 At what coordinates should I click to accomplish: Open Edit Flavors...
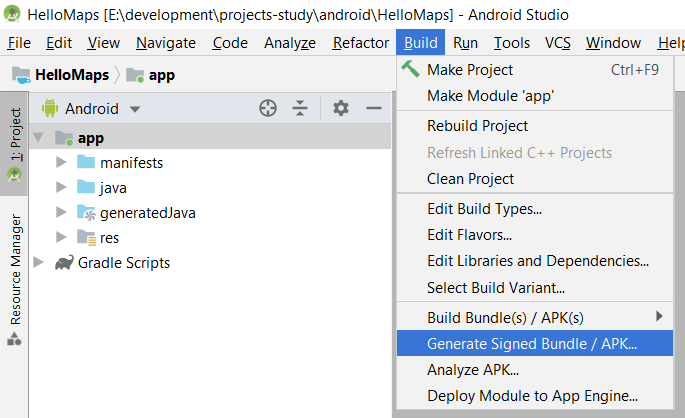pos(535,235)
